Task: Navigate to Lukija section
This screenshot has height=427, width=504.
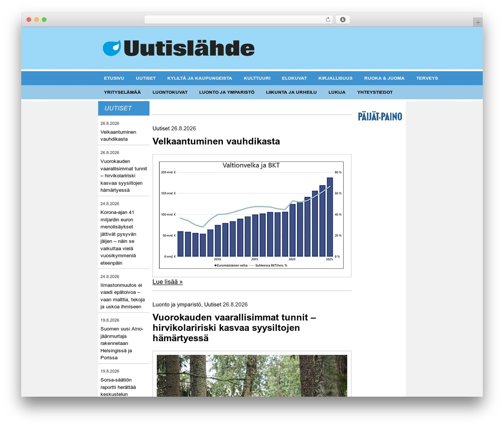Action: (x=337, y=92)
